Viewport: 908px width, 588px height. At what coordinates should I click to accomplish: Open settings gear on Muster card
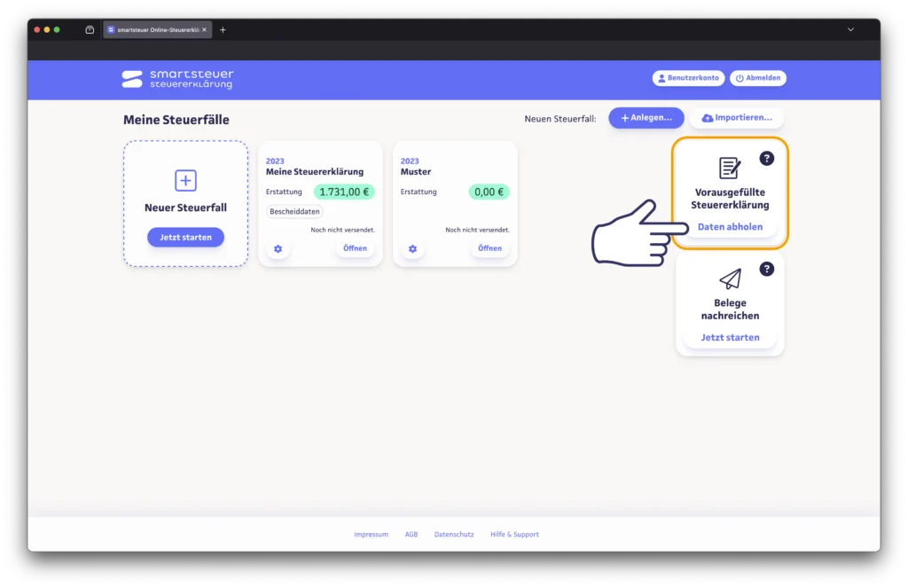pyautogui.click(x=412, y=249)
